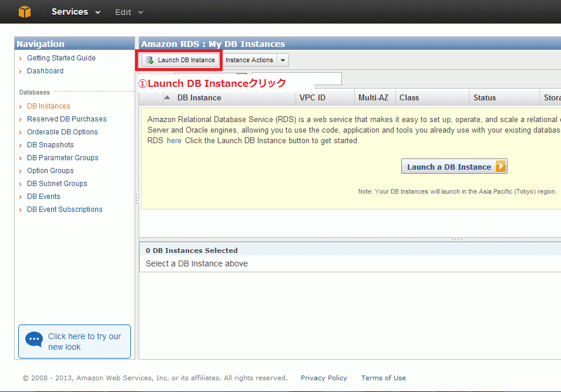Open Option Groups page

point(50,170)
